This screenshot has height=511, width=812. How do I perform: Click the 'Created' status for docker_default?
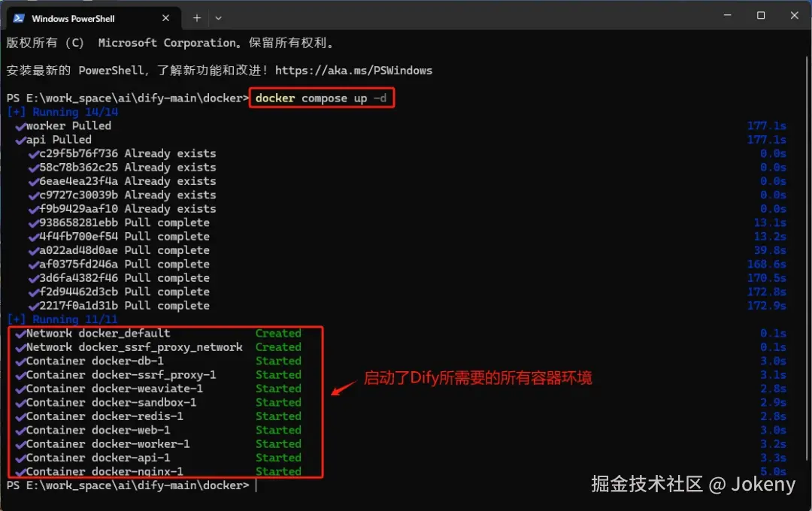pyautogui.click(x=278, y=334)
